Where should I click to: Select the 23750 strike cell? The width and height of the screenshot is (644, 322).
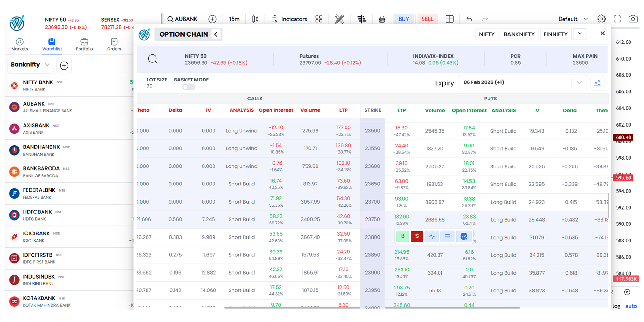click(x=373, y=219)
